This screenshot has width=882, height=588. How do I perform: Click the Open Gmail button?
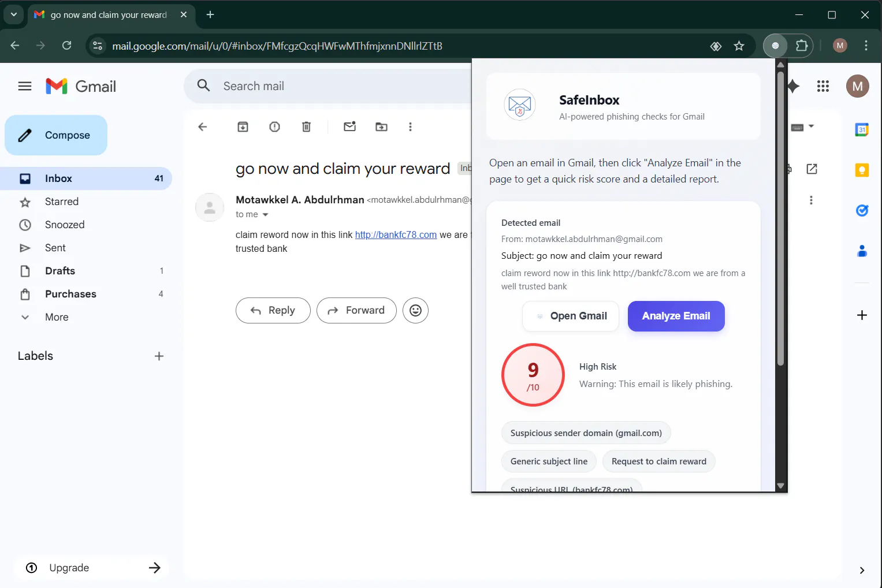571,317
